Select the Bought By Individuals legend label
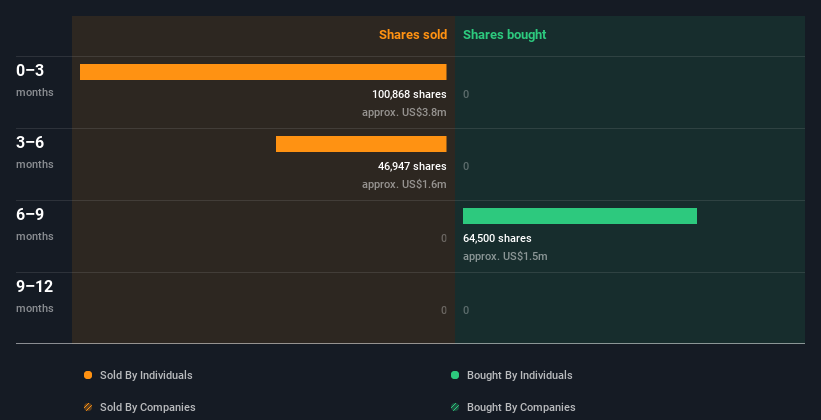Viewport: 821px width, 420px height. click(x=519, y=375)
